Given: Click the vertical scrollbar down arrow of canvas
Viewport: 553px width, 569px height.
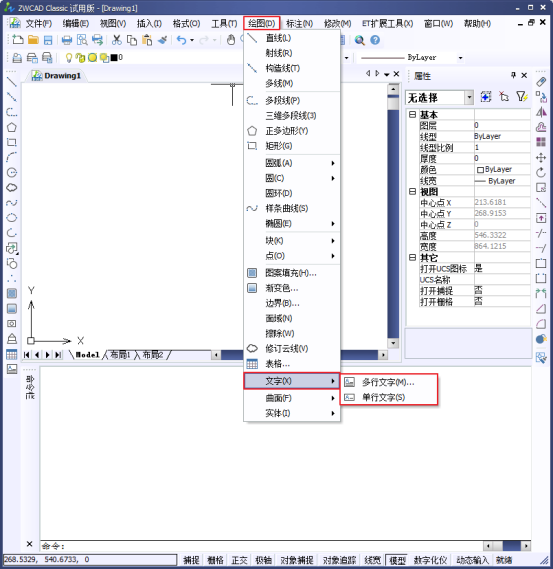Looking at the screenshot, I should tap(393, 343).
